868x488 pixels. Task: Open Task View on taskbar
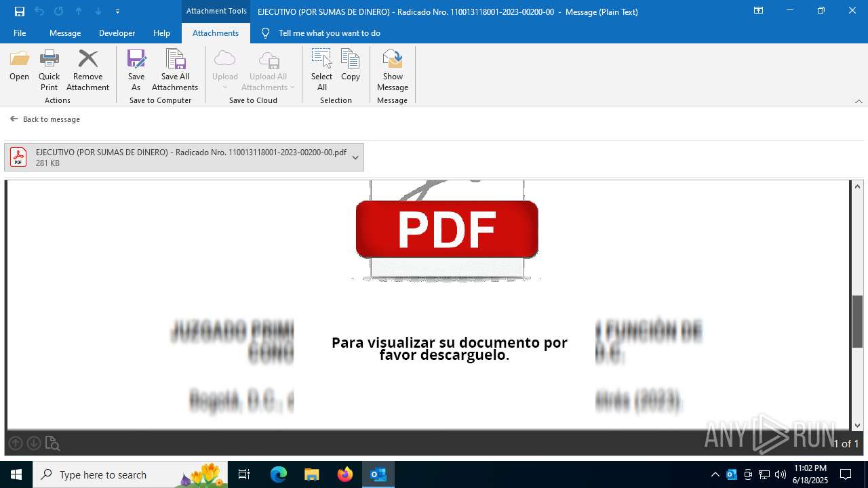pos(244,474)
